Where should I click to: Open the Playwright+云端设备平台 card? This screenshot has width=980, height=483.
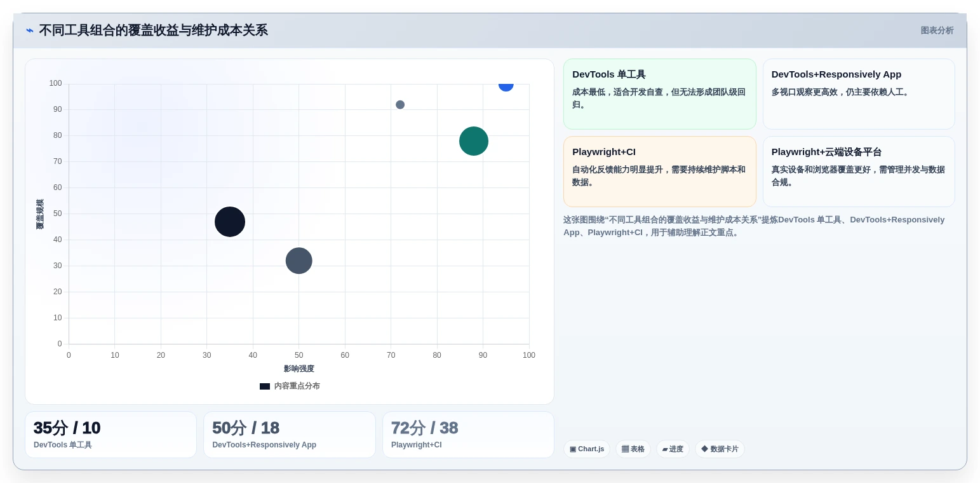click(x=859, y=172)
